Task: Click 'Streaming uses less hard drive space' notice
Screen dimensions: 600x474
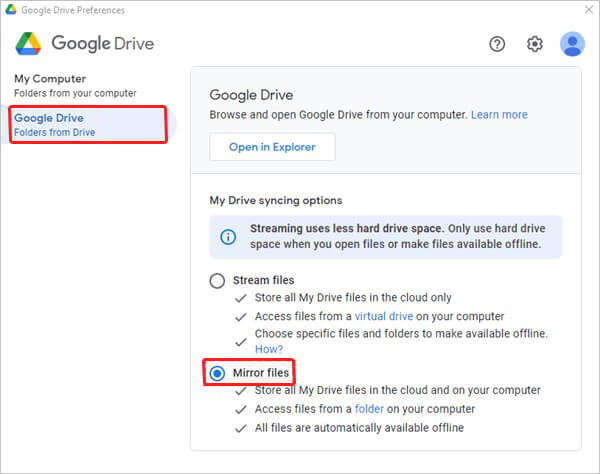Action: (x=385, y=236)
